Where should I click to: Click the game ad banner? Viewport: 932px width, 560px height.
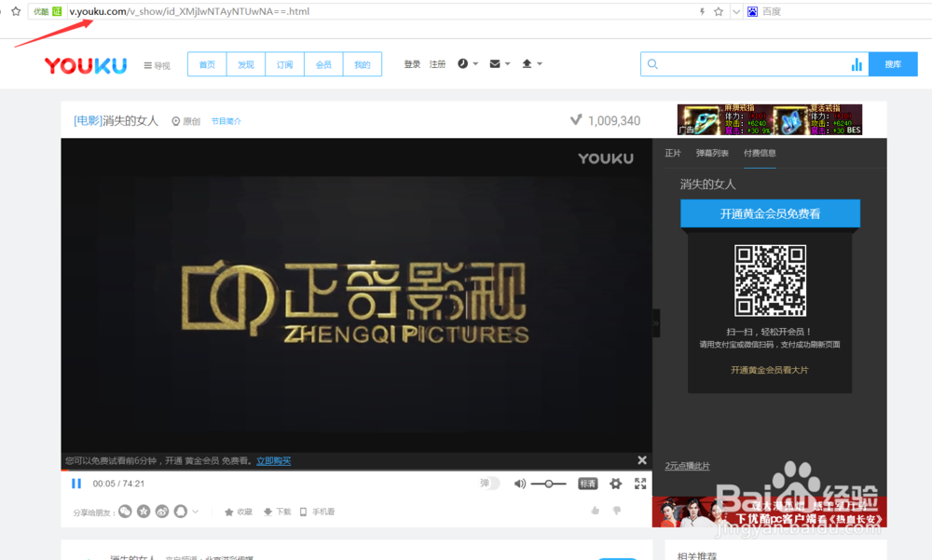pos(770,119)
